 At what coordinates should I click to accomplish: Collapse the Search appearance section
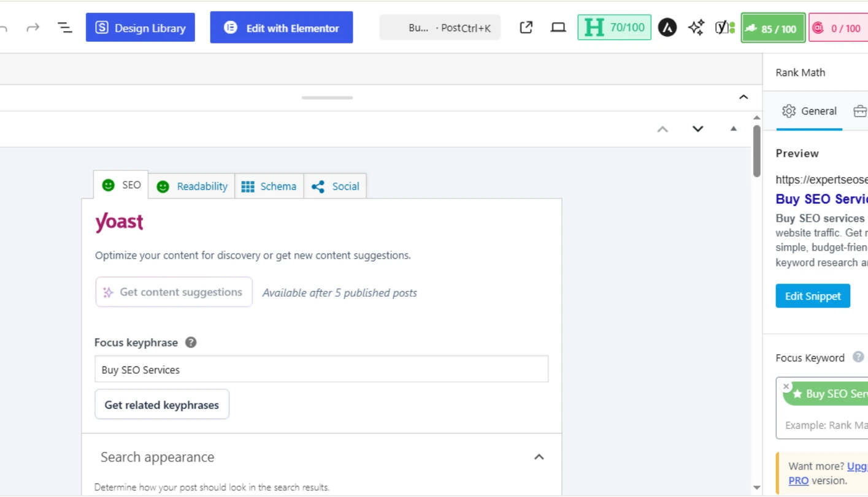coord(539,457)
